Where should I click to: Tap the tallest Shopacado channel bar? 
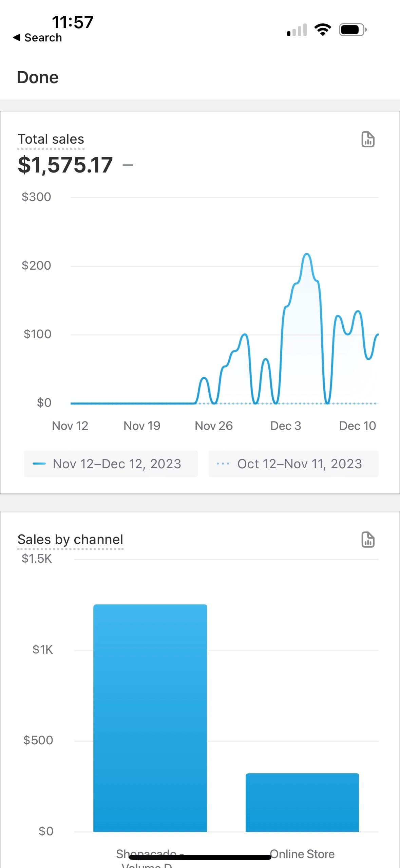click(150, 718)
